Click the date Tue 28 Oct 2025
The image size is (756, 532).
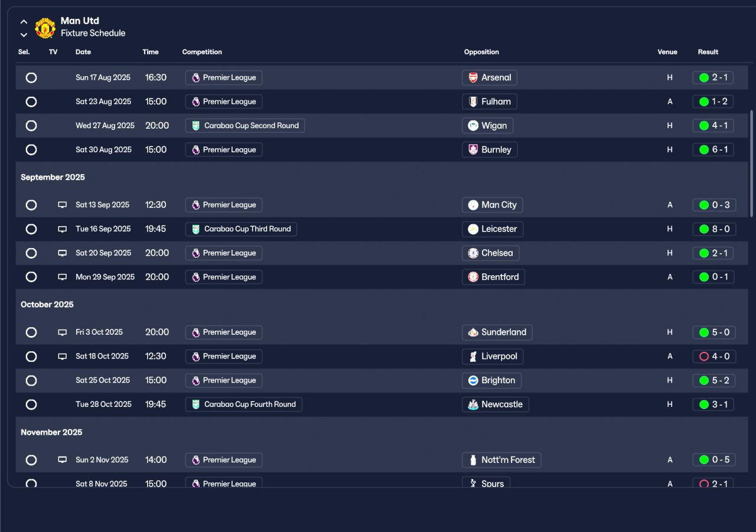pyautogui.click(x=103, y=404)
